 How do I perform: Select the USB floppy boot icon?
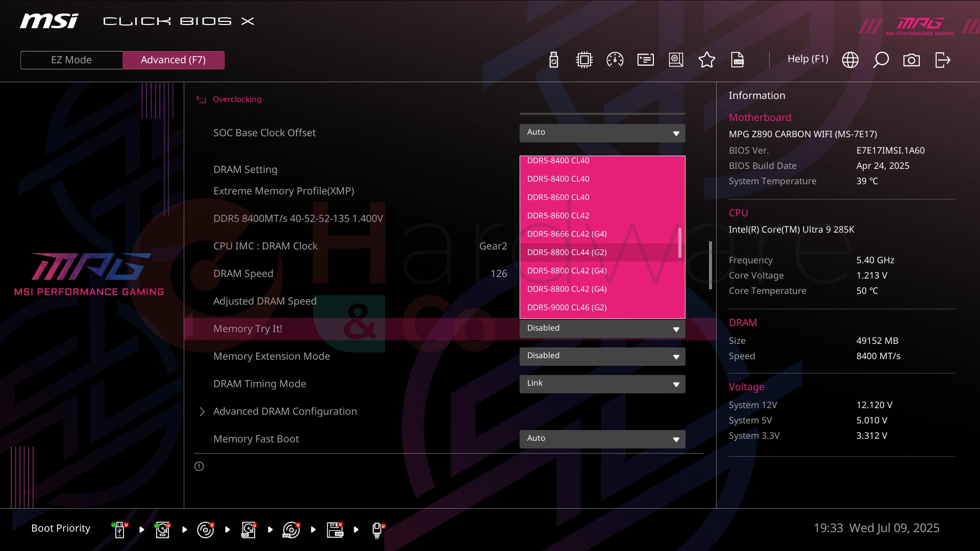[335, 530]
